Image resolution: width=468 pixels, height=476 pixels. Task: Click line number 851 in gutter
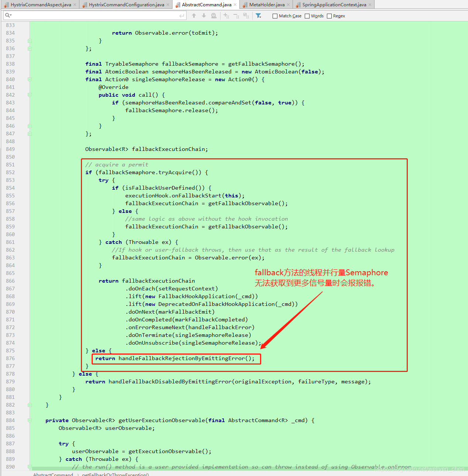[x=10, y=165]
